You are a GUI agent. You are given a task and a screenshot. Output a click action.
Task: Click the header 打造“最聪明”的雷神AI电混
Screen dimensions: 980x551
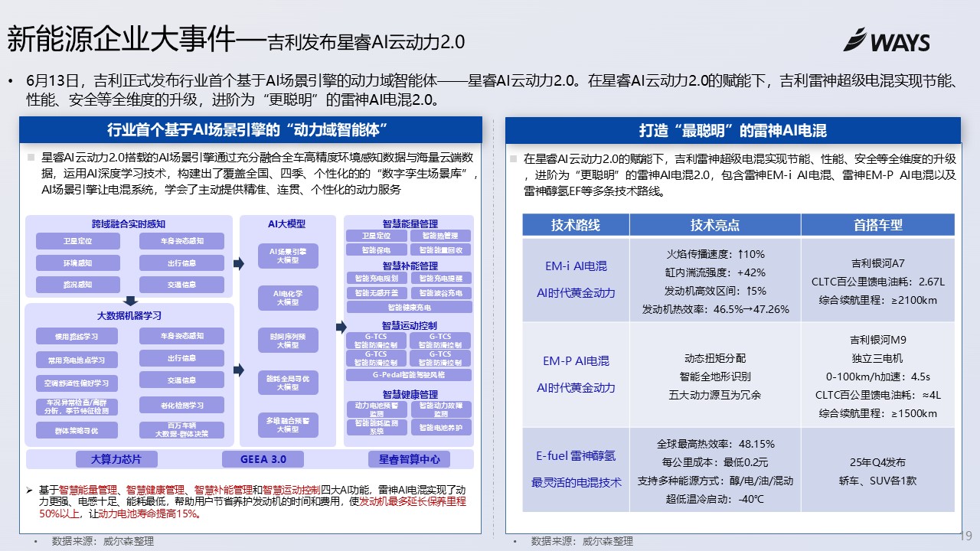[733, 130]
